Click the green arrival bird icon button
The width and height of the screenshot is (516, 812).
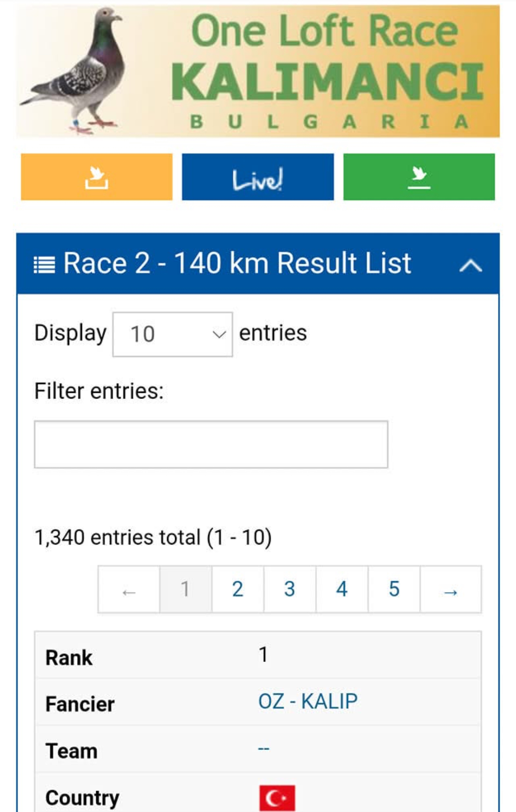(x=419, y=177)
